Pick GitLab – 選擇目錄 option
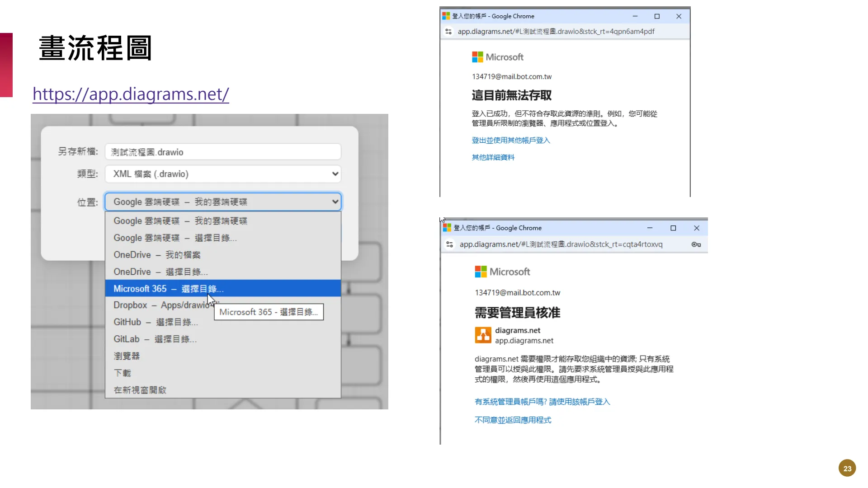Image resolution: width=868 pixels, height=488 pixels. (x=223, y=339)
